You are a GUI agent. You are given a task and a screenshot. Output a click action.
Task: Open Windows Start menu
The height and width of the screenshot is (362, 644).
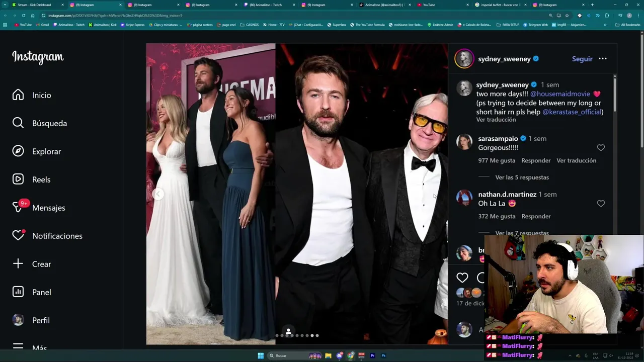click(x=261, y=355)
